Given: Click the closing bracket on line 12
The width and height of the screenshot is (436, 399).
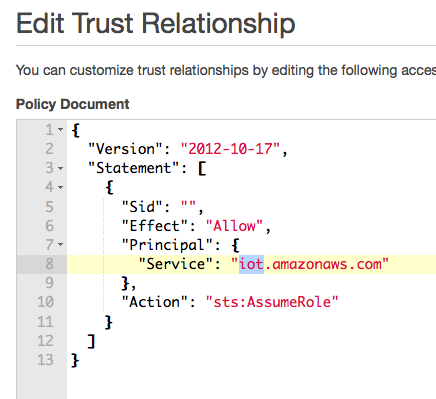Looking at the screenshot, I should (x=92, y=341).
